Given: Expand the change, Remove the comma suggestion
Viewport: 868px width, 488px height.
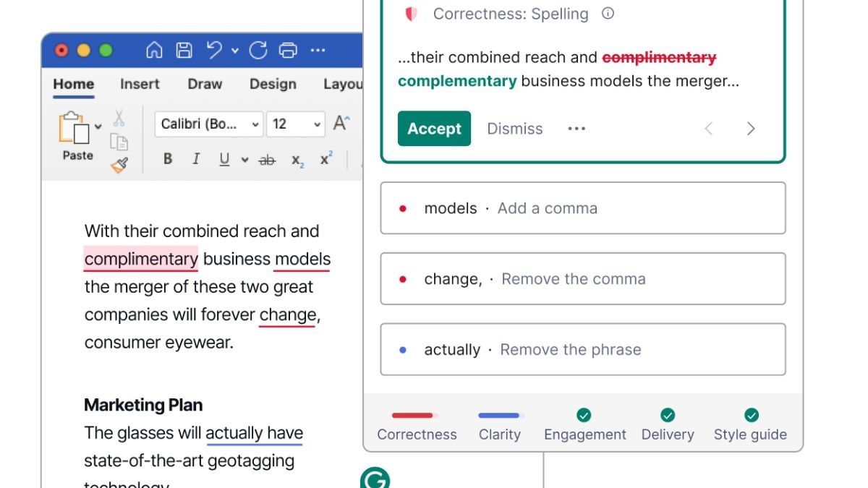Looking at the screenshot, I should (x=583, y=279).
